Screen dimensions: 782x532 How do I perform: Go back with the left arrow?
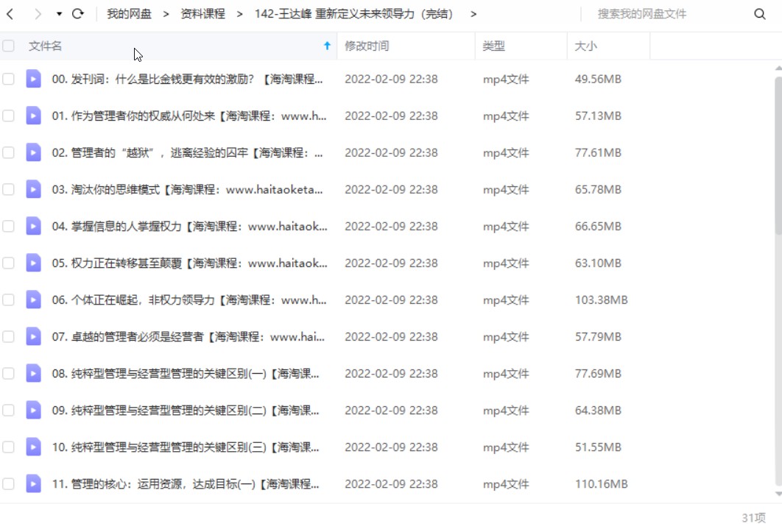pyautogui.click(x=10, y=14)
